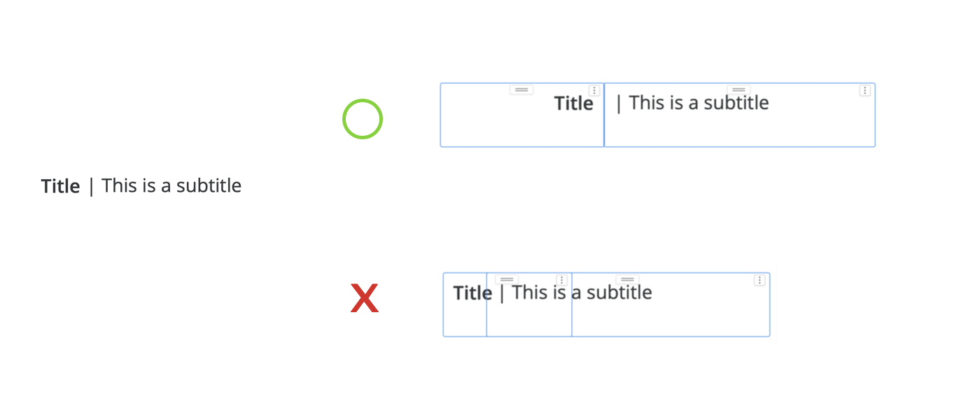980x420 pixels.
Task: Click the bold Title in the unboxed sample line
Action: [60, 186]
